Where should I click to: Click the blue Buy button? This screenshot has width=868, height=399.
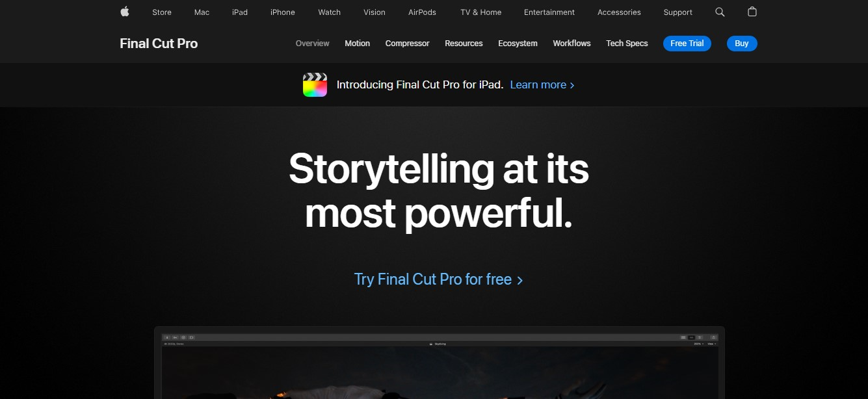pos(742,44)
